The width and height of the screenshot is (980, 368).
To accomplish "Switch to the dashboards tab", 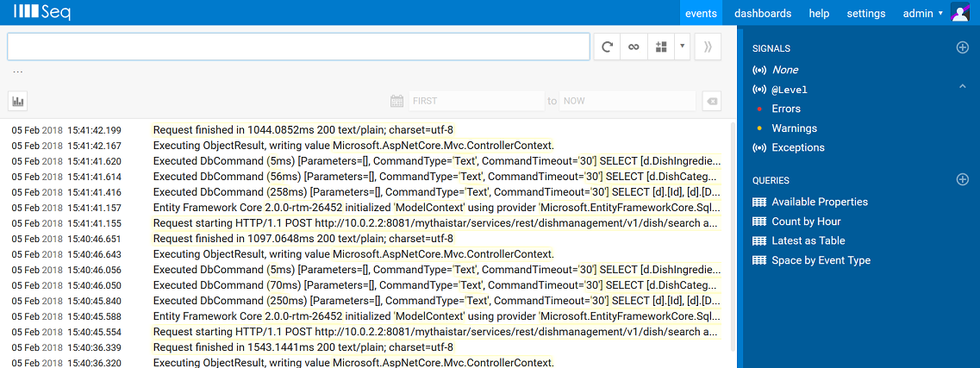I will point(763,13).
